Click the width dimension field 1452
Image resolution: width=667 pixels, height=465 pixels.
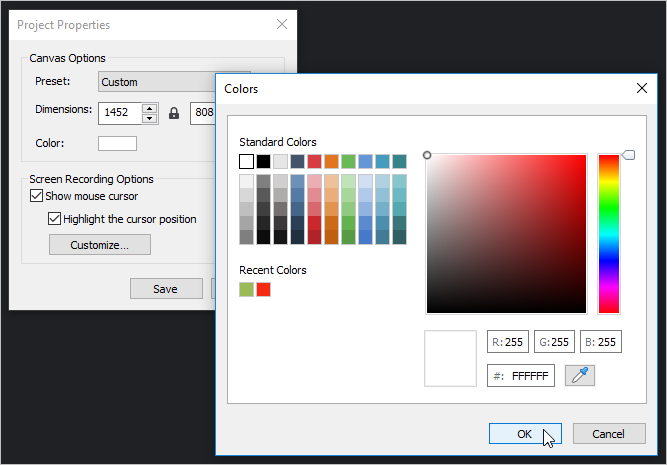coord(120,113)
